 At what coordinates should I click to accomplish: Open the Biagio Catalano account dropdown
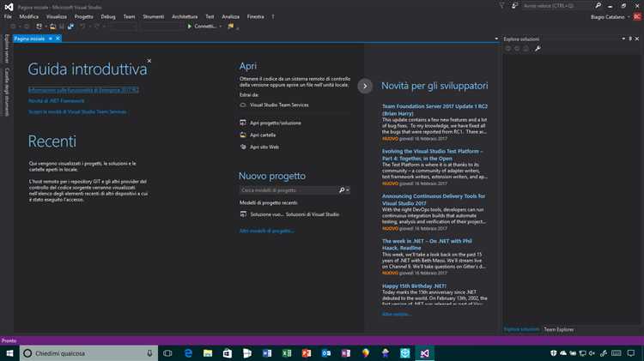610,17
